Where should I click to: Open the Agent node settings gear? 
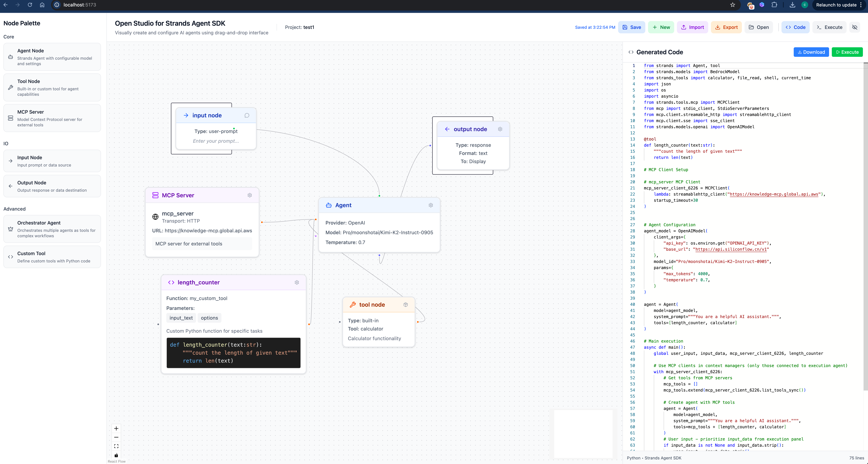431,205
